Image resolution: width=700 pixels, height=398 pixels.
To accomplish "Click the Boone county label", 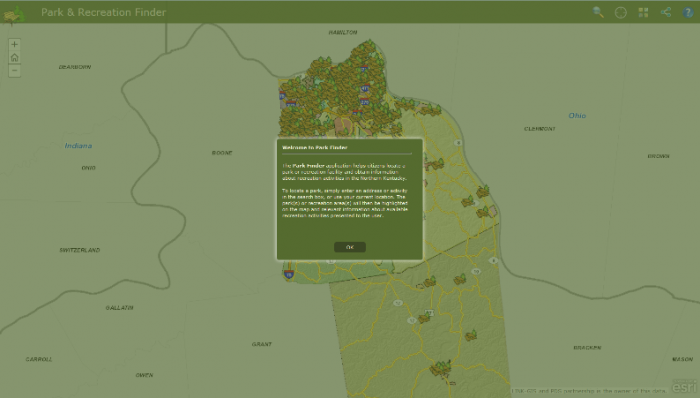I will [222, 153].
